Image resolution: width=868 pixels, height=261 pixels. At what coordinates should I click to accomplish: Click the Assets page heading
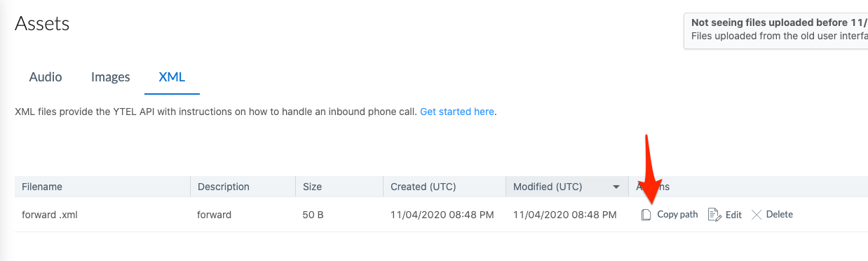(42, 23)
